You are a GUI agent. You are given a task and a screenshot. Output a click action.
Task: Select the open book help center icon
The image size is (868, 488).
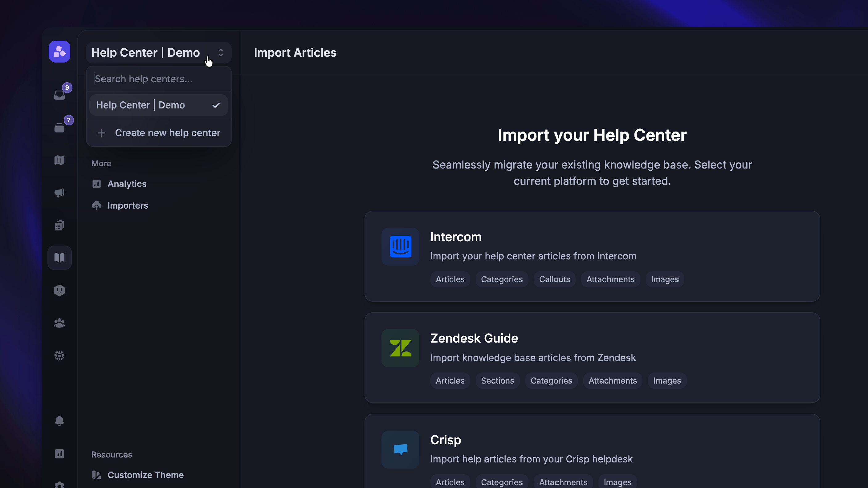click(x=59, y=258)
